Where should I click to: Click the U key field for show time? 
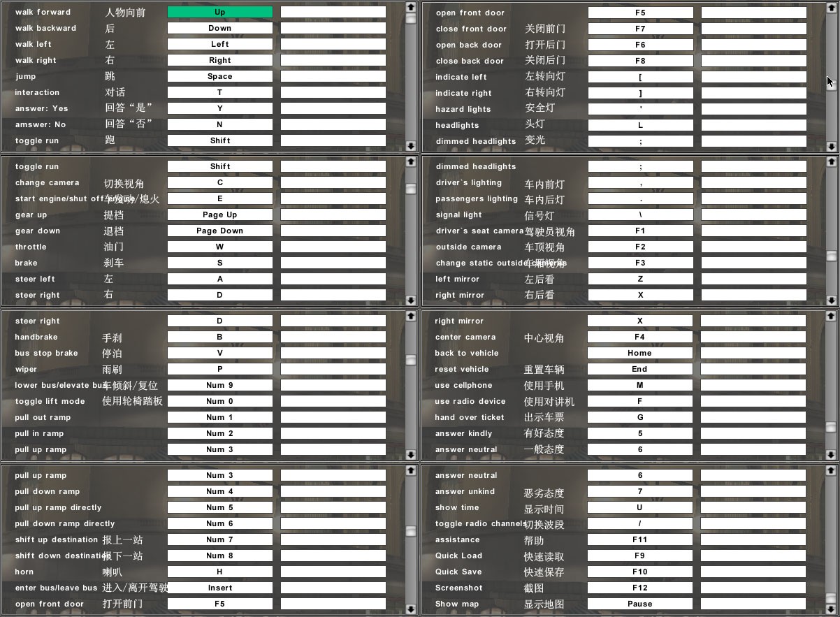(x=640, y=507)
